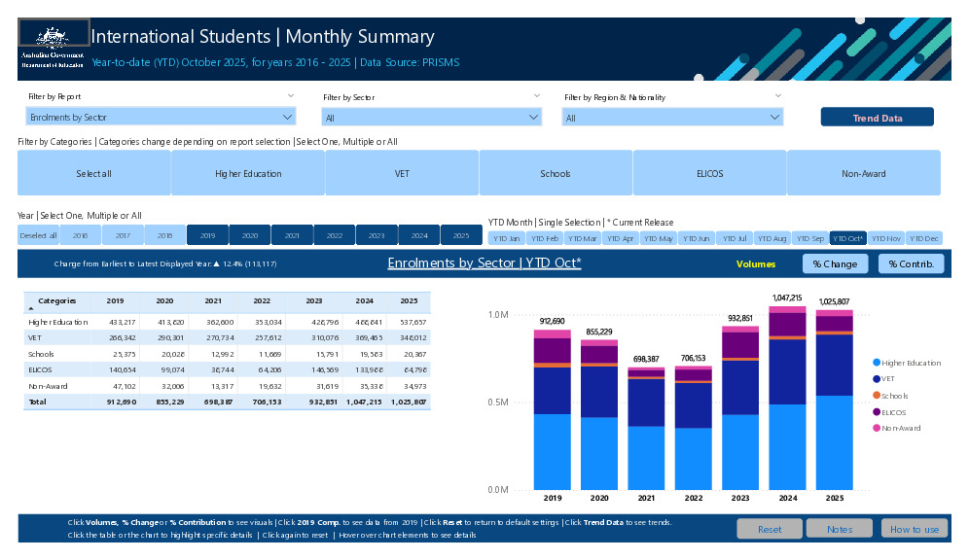Click the VET legend marker
The height and width of the screenshot is (560, 969).
coord(877,379)
